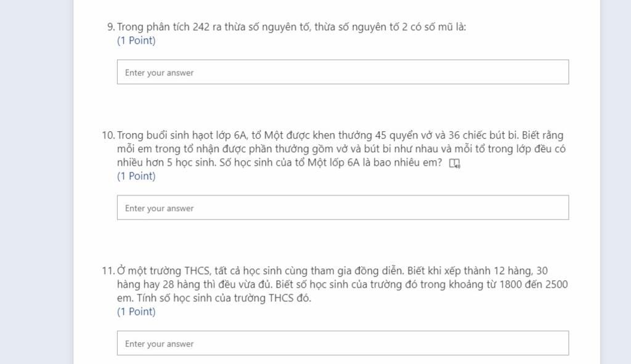Click the answer box for question 9
The width and height of the screenshot is (631, 364).
[x=343, y=72]
